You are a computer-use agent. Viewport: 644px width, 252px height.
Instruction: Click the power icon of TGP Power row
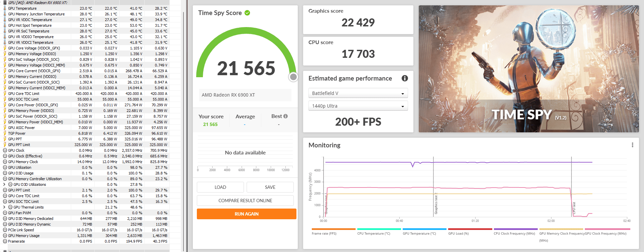[5, 133]
